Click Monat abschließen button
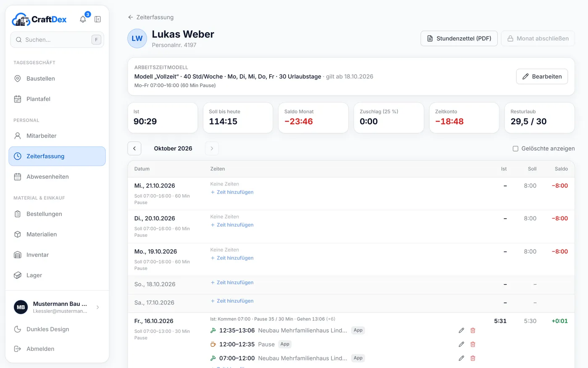The image size is (588, 368). (x=538, y=39)
